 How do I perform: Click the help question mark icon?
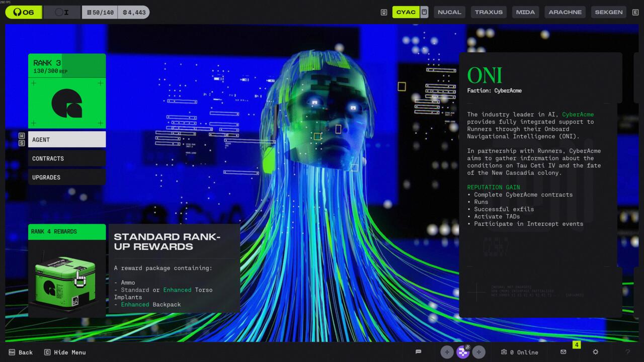pos(627,352)
